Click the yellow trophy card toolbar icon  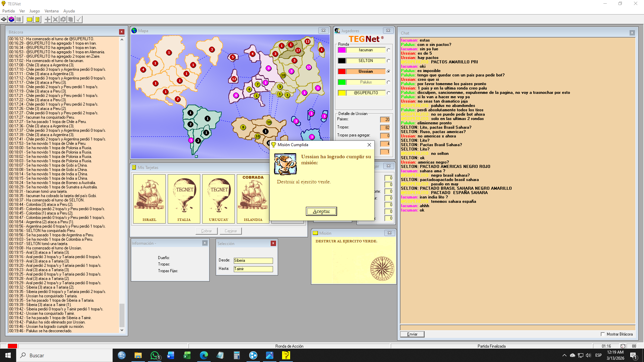click(x=38, y=19)
